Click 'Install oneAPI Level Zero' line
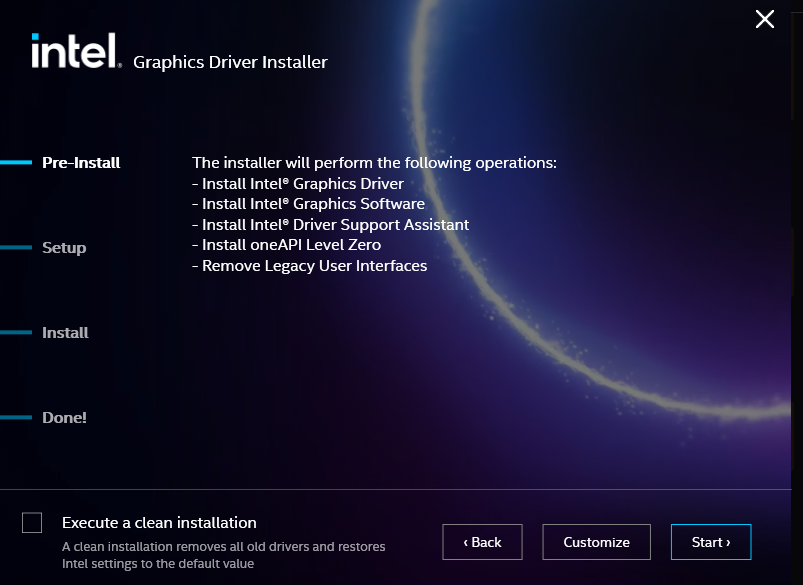 point(287,245)
